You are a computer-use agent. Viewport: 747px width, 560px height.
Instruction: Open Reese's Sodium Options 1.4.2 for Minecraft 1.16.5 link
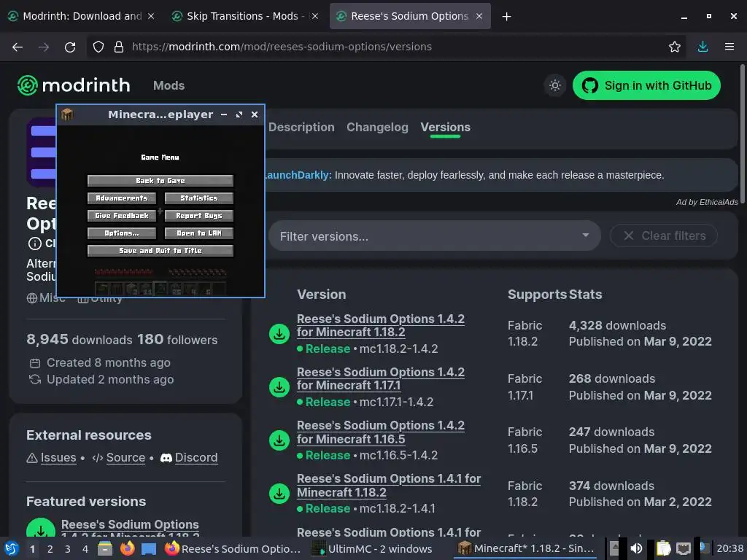click(x=381, y=432)
